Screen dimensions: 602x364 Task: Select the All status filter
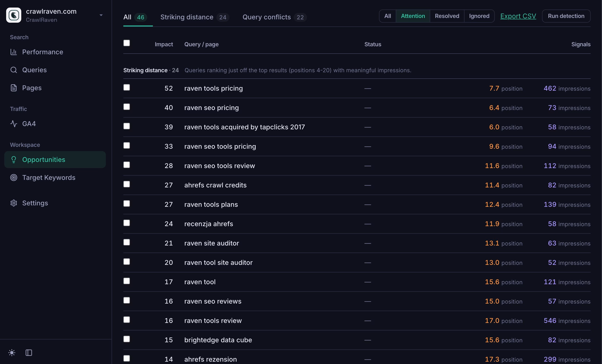(x=387, y=16)
